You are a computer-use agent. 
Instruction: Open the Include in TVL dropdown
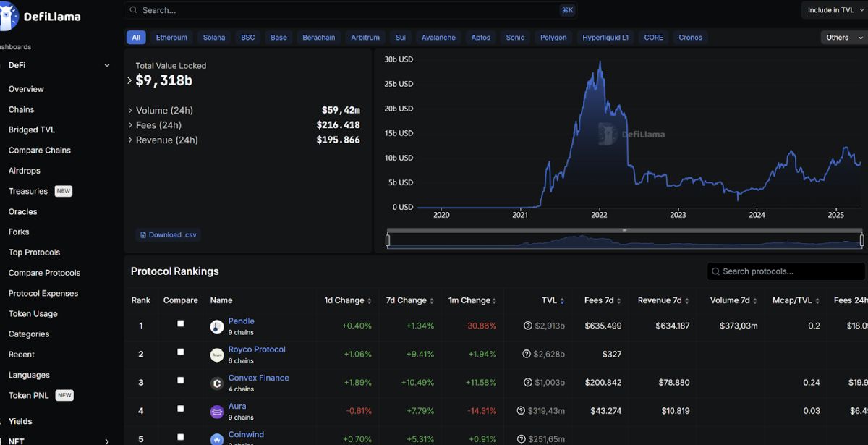(834, 10)
